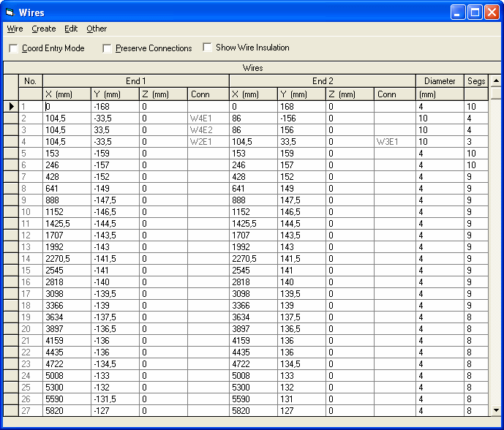The width and height of the screenshot is (504, 430).
Task: Click End 1 X value 428 in wire 7
Action: (67, 177)
